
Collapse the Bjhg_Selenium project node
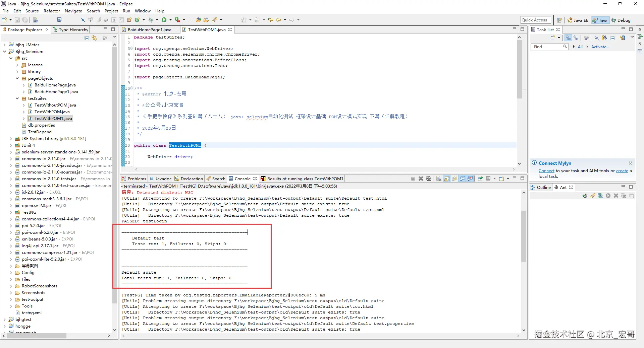point(5,52)
